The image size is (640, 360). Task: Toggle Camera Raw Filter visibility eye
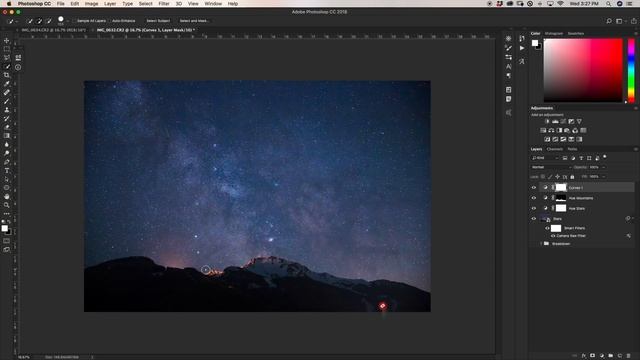point(553,236)
